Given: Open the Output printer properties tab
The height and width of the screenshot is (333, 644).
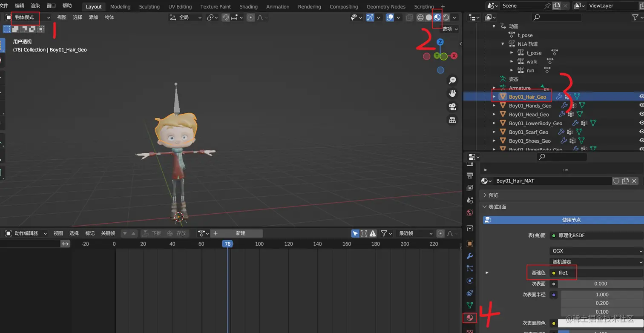Looking at the screenshot, I should coord(469,175).
